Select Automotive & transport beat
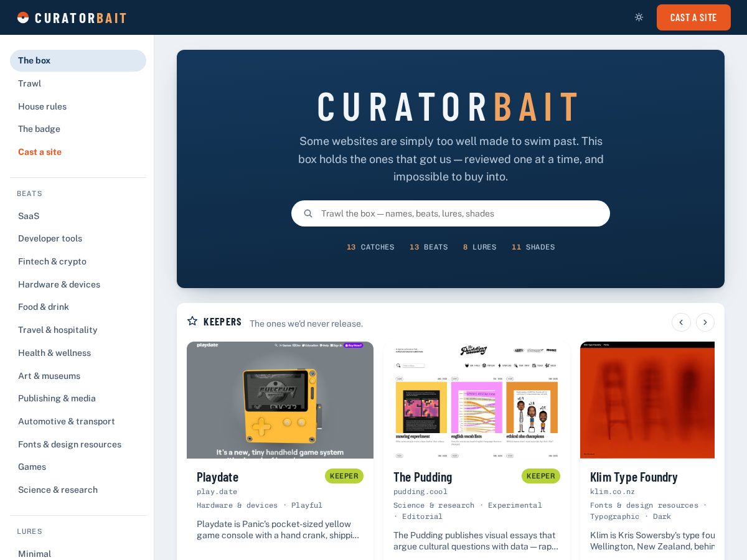 [x=78, y=421]
